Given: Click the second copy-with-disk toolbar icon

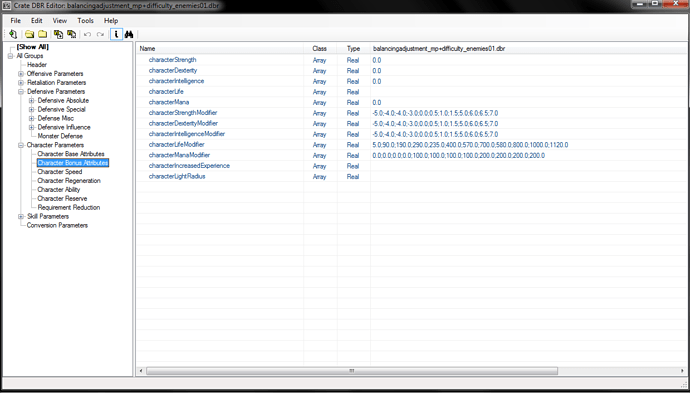Looking at the screenshot, I should pos(71,34).
